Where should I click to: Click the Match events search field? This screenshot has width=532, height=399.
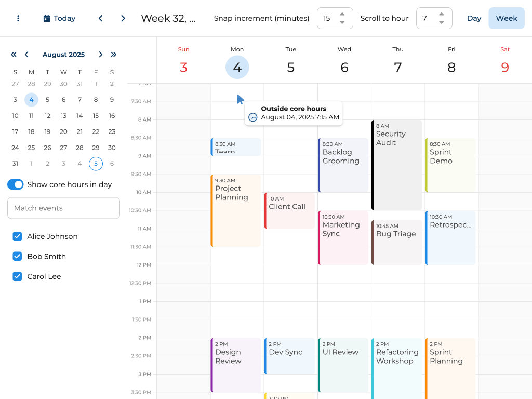pyautogui.click(x=63, y=208)
